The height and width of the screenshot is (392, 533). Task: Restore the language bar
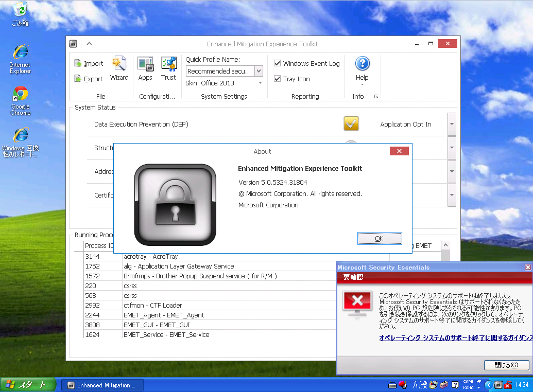(x=478, y=382)
